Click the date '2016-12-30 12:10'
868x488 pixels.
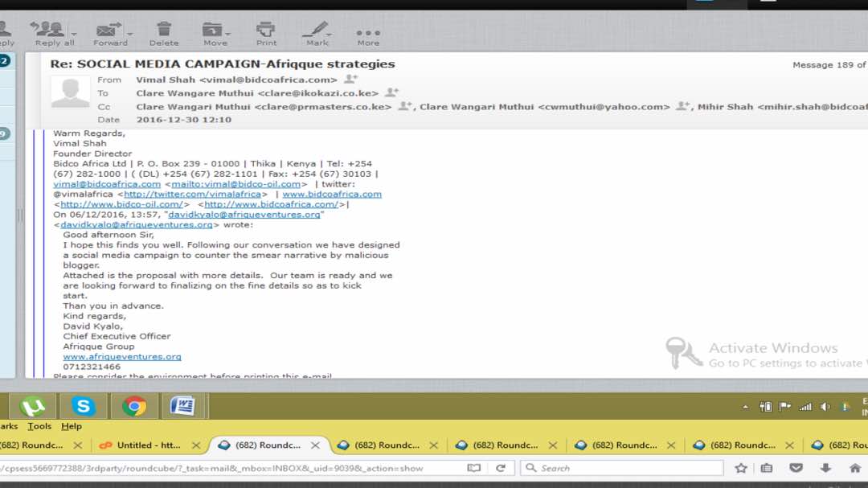(184, 120)
